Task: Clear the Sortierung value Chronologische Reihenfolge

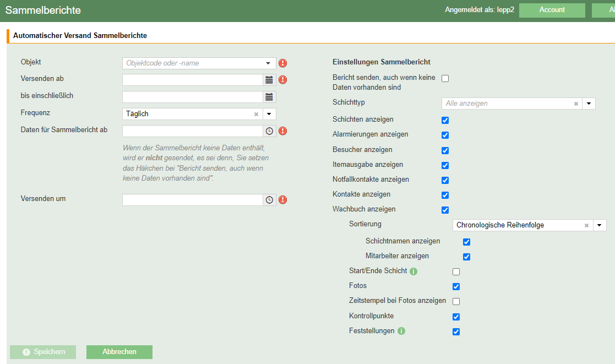Action: coord(587,225)
